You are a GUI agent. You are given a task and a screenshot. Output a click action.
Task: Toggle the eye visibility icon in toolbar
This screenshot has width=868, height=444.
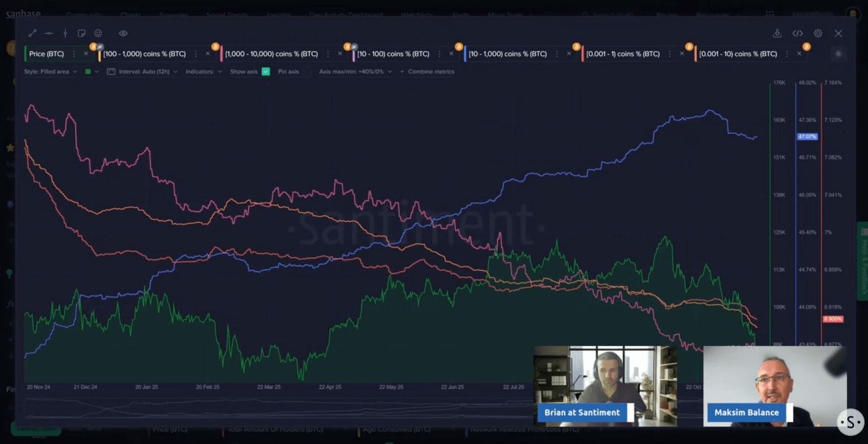[x=123, y=33]
